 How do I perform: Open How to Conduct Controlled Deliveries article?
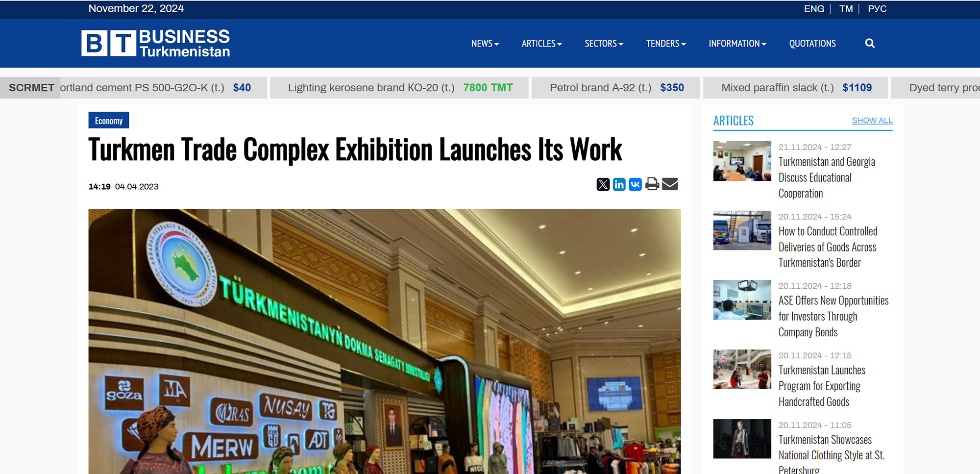click(x=828, y=247)
